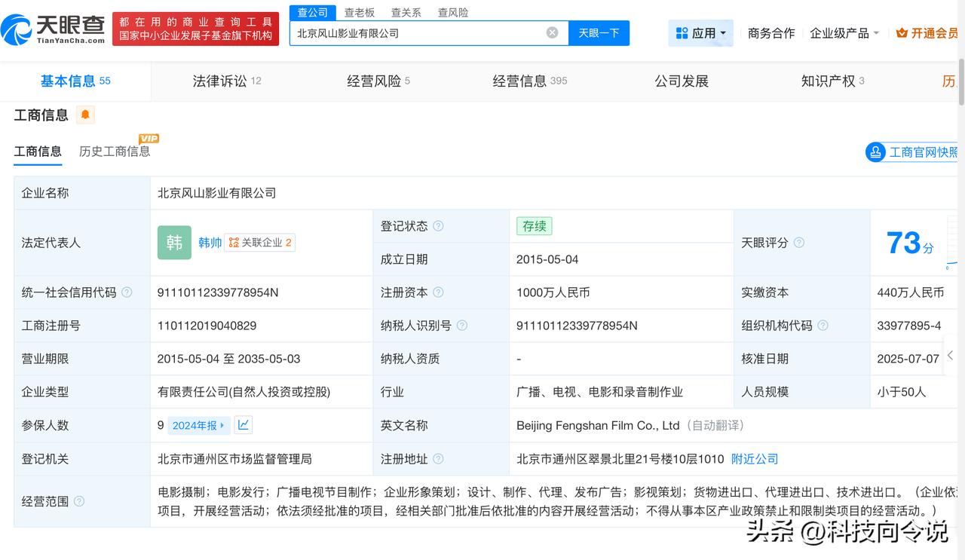Click the 73分 TianYan score
965x560 pixels.
[x=909, y=243]
